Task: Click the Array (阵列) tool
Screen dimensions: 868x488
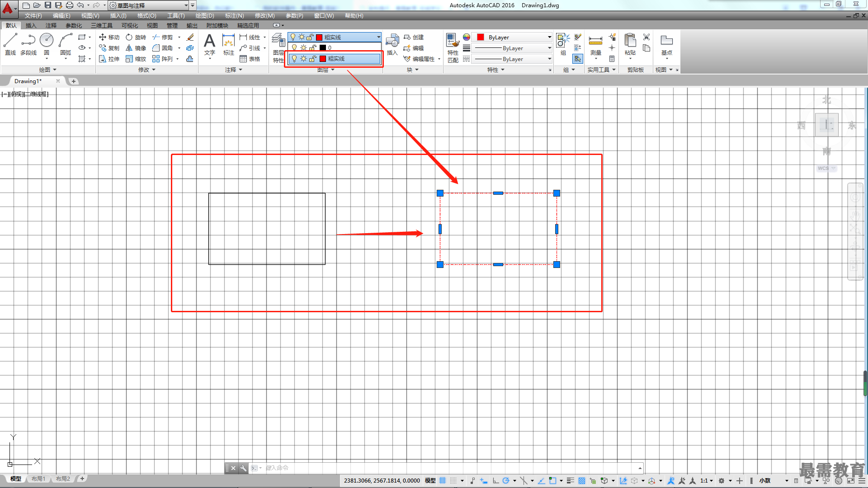Action: 163,59
